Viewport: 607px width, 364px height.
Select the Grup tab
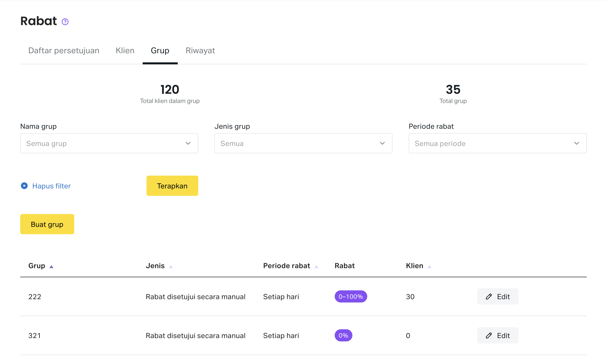point(160,51)
